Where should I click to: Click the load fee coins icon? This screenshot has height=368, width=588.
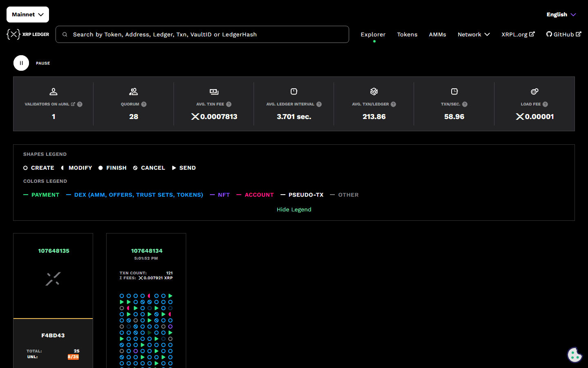click(x=535, y=92)
